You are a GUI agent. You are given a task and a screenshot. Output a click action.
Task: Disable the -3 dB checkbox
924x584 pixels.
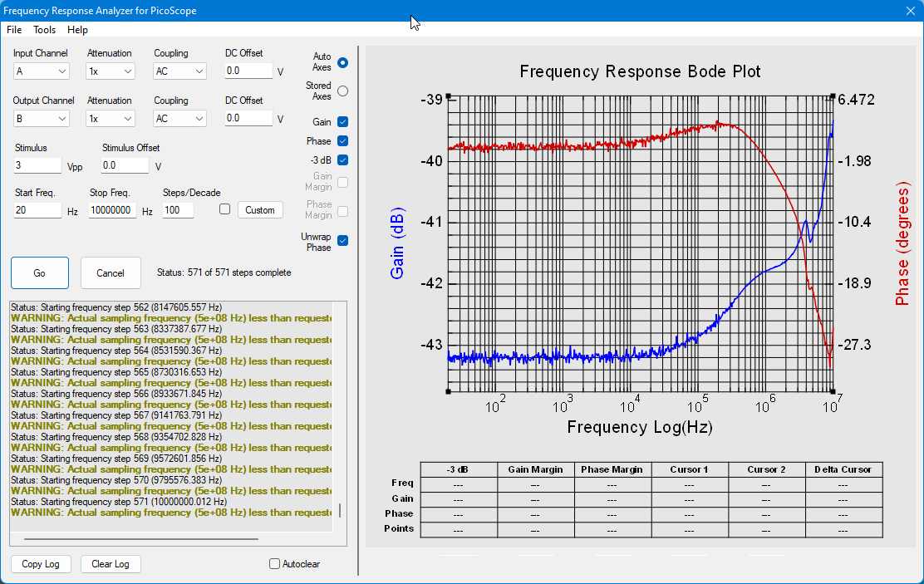pyautogui.click(x=342, y=160)
